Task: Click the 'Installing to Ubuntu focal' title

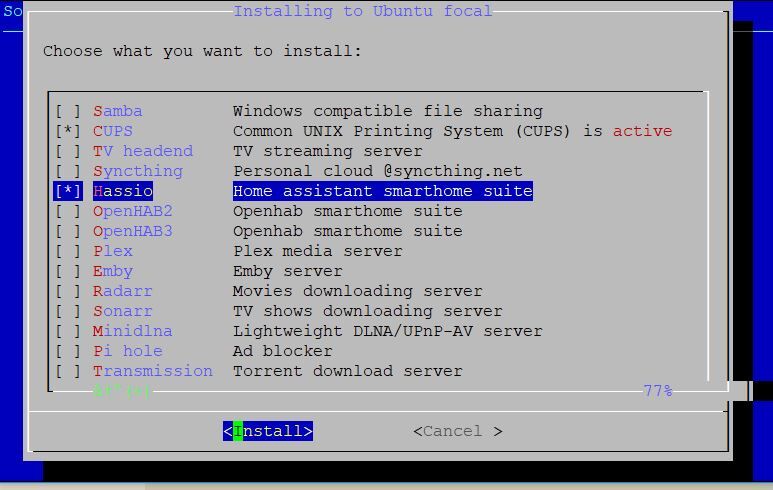Action: click(363, 11)
